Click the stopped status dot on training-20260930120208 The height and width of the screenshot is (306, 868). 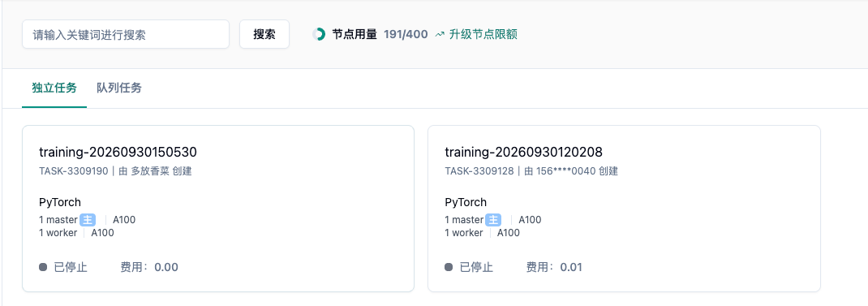coord(449,267)
